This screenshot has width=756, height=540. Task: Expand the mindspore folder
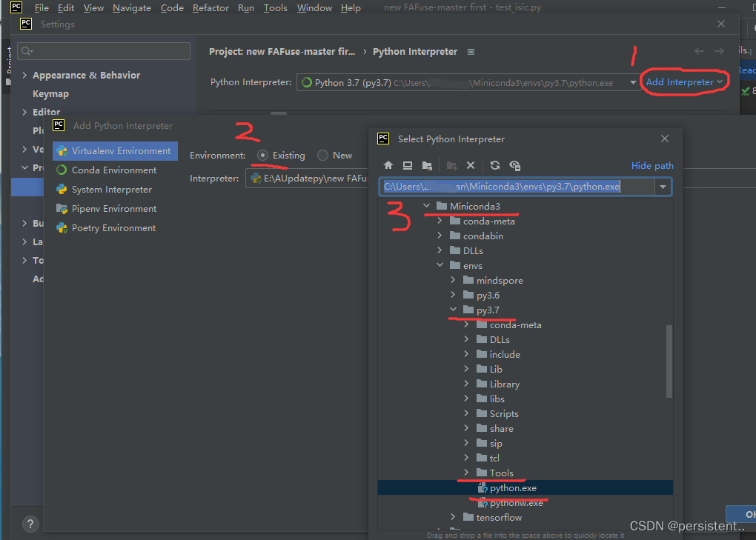(453, 280)
